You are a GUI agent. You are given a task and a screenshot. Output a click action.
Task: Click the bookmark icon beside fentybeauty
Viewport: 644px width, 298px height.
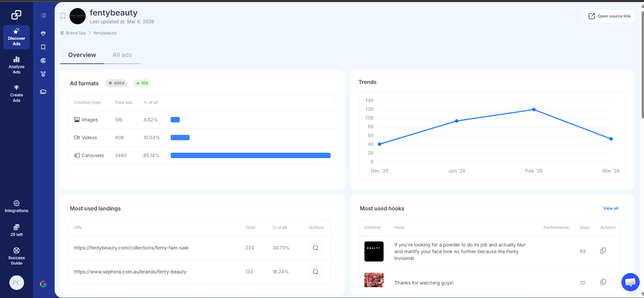coord(63,16)
